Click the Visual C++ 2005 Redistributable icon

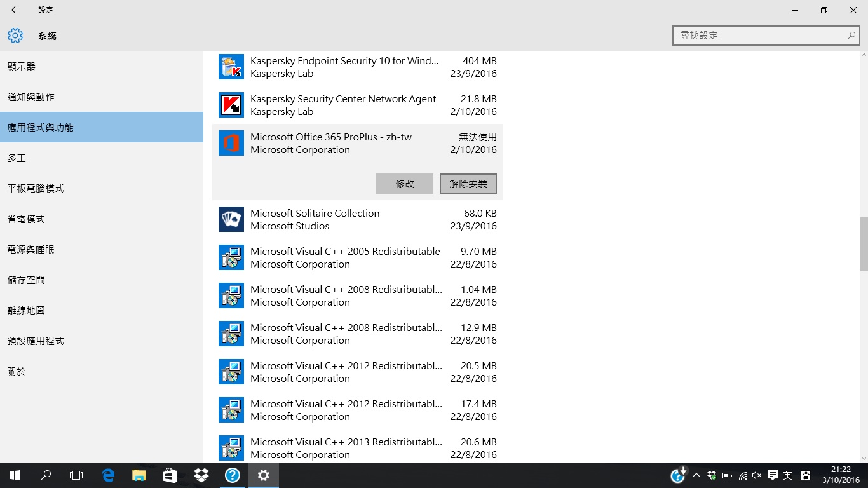click(231, 257)
